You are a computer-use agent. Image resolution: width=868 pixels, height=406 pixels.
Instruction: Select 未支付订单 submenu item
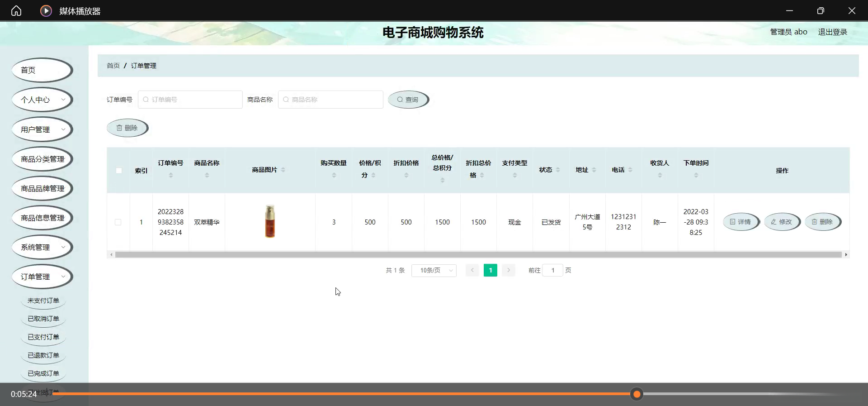[x=43, y=301]
